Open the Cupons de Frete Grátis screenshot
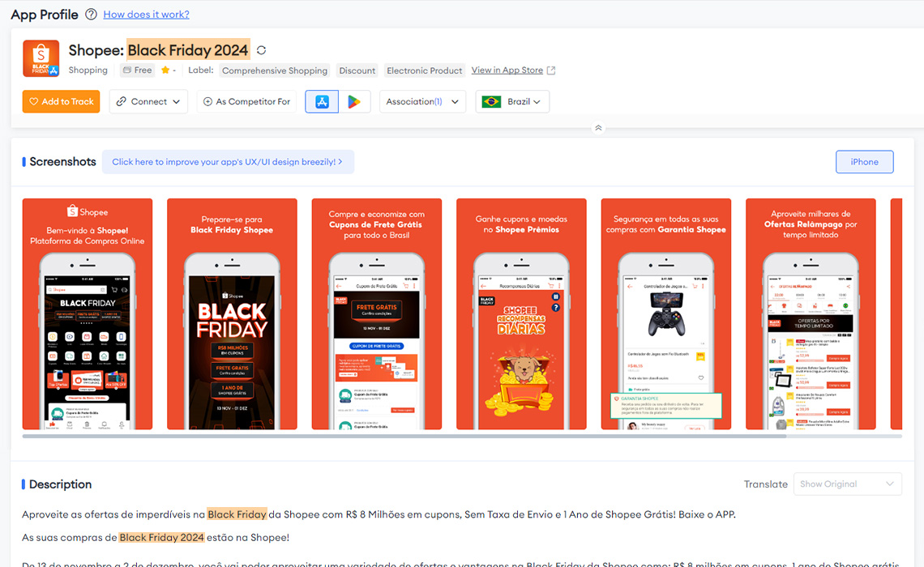The height and width of the screenshot is (567, 924). coord(377,313)
